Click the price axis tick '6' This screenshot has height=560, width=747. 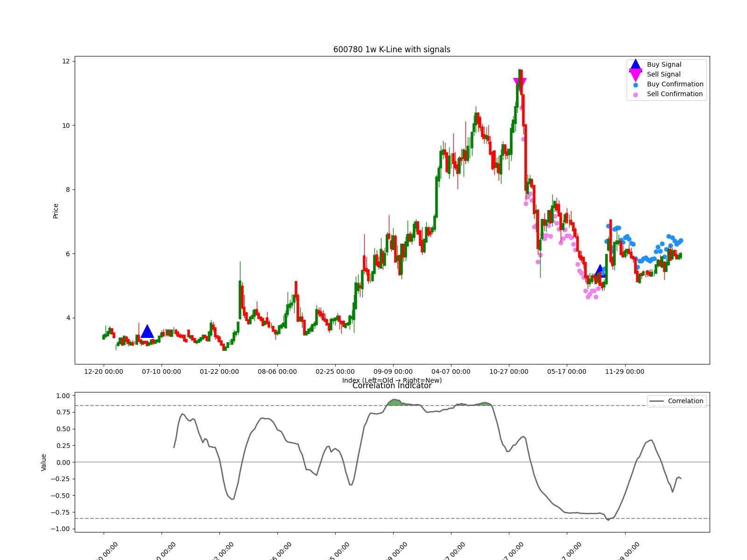(x=68, y=254)
